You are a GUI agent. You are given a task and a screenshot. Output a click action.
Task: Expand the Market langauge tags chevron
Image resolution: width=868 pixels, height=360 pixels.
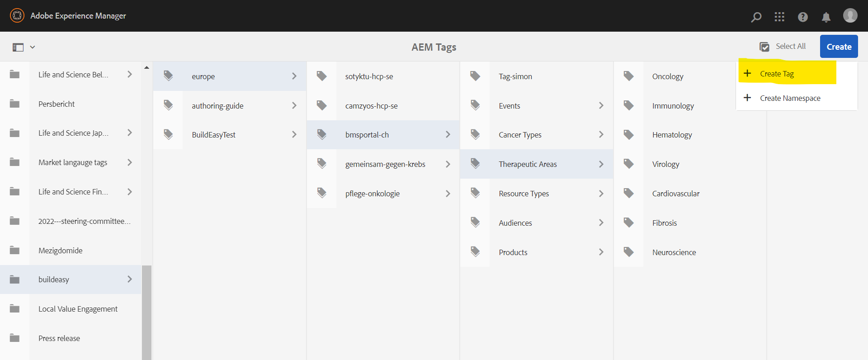(x=130, y=162)
